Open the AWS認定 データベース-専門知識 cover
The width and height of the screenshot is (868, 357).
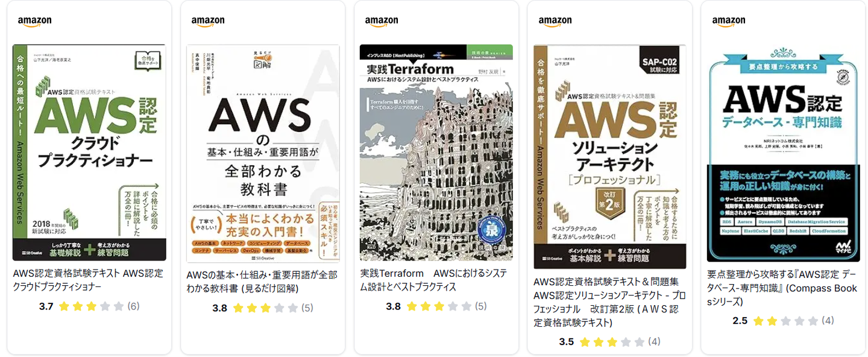784,153
